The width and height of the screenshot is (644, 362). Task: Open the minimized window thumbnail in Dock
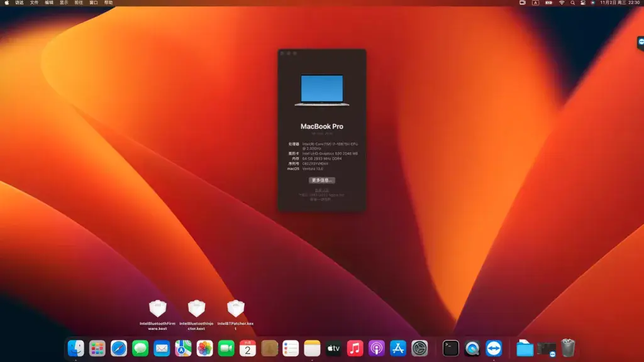[547, 349]
